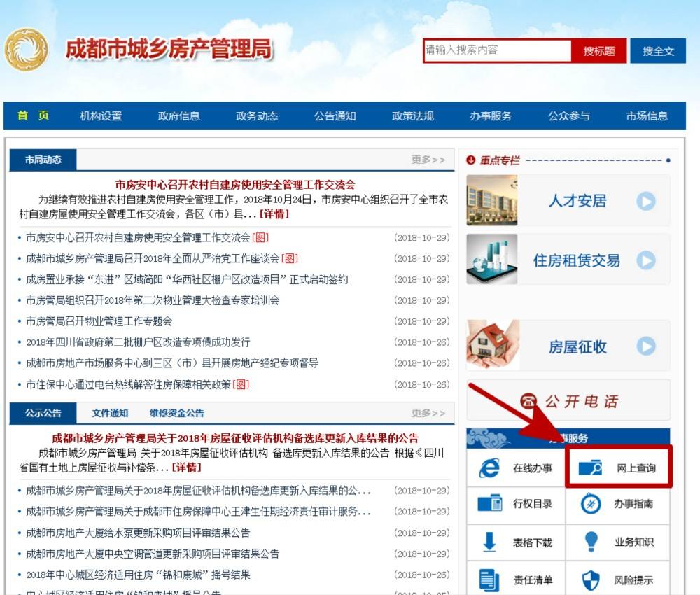Click 办事指南 service label

pyautogui.click(x=633, y=504)
